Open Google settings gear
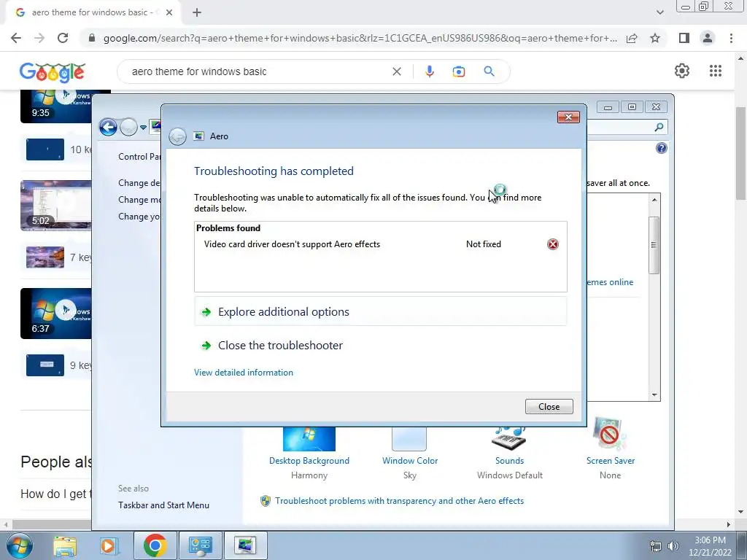Viewport: 747px width, 560px height. click(682, 71)
